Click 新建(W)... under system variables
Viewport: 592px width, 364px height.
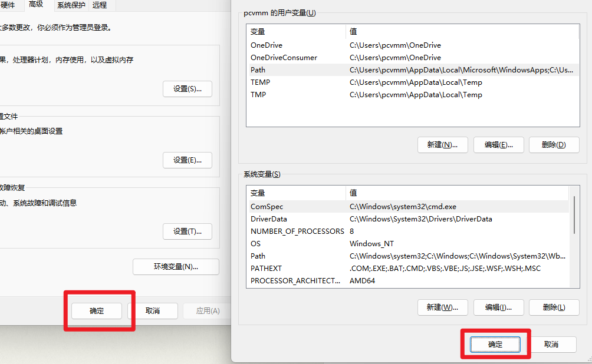tap(442, 307)
